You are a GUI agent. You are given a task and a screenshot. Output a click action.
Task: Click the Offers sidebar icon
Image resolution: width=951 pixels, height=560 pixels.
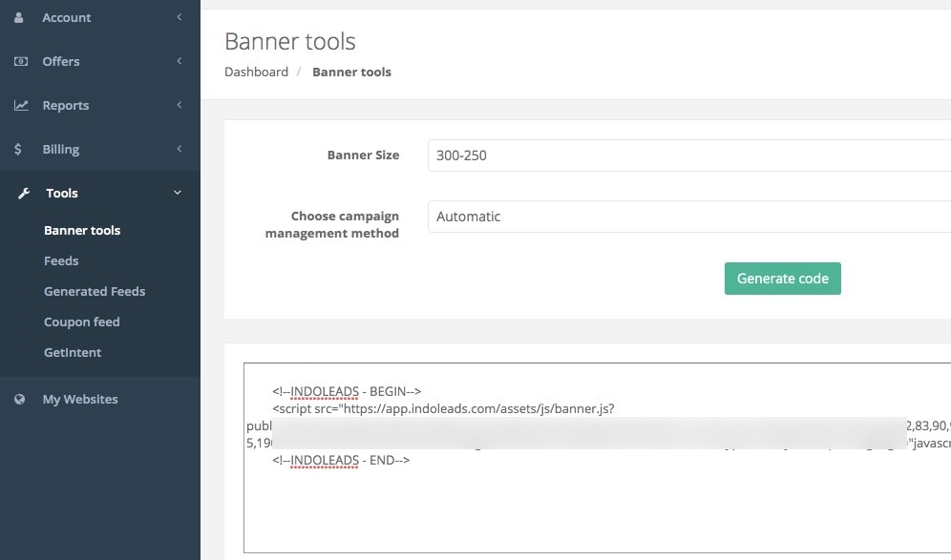(19, 61)
